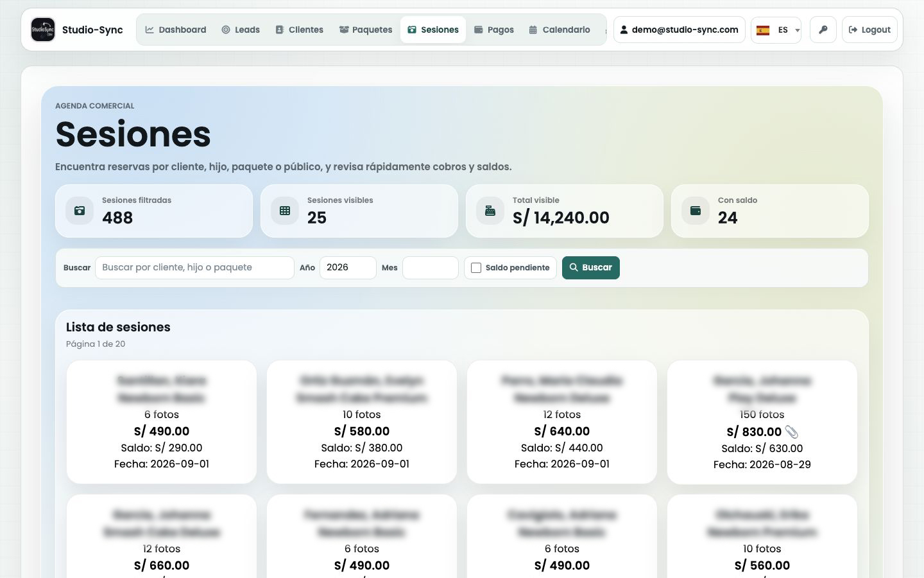Click the count '24' under Con saldo
This screenshot has height=578, width=924.
[x=728, y=218]
